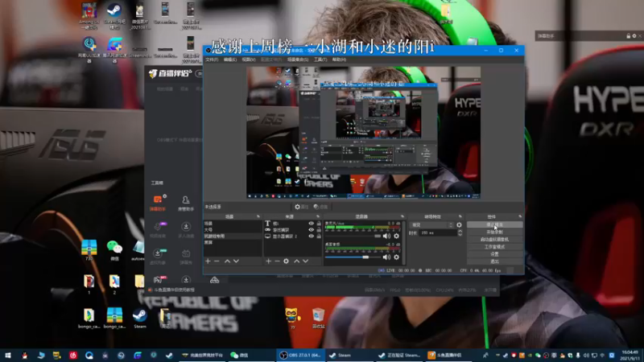Switch to the 微信 taskbar button
644x362 pixels.
(x=252, y=355)
